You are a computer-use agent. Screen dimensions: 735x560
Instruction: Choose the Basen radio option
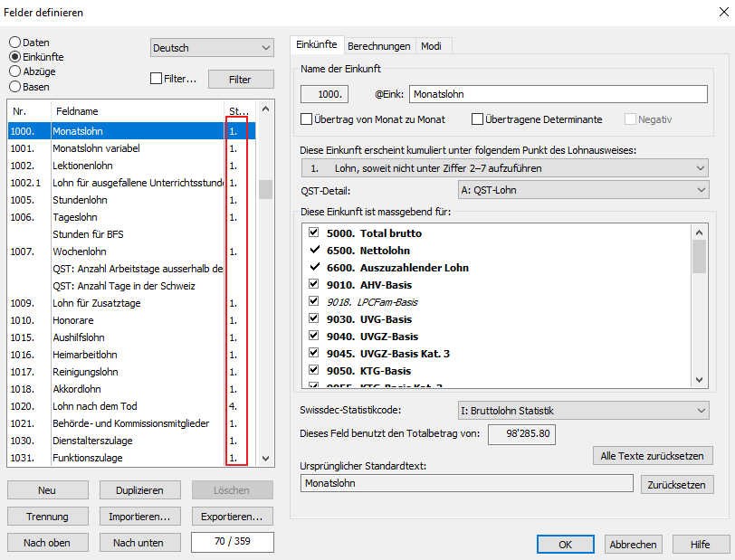pos(15,87)
